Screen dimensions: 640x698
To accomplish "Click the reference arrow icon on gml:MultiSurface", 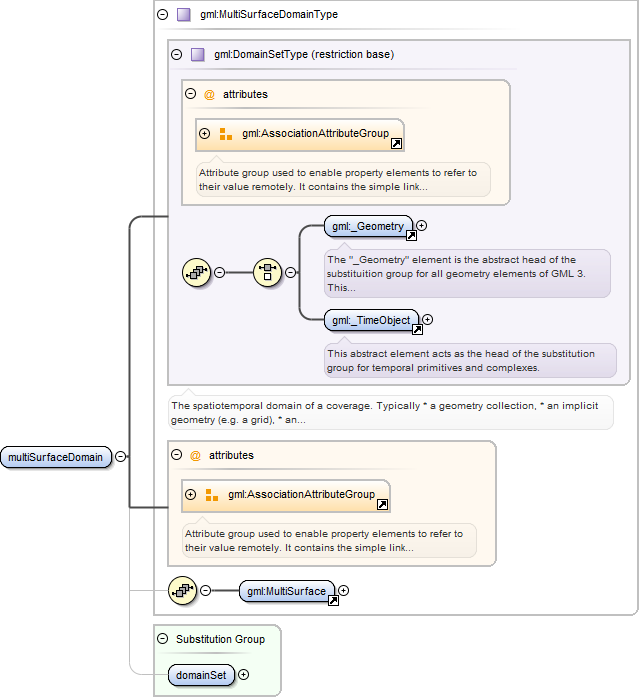I will 333,601.
